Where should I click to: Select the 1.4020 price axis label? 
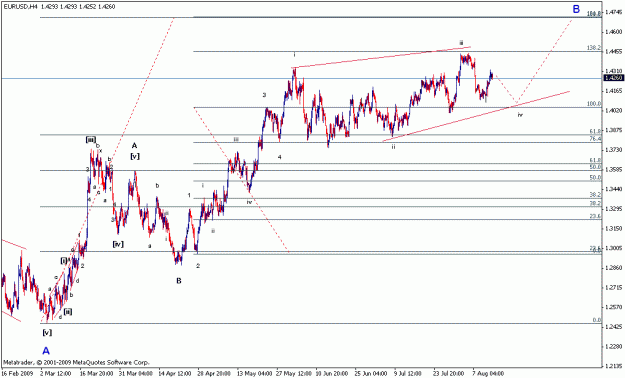[x=613, y=110]
